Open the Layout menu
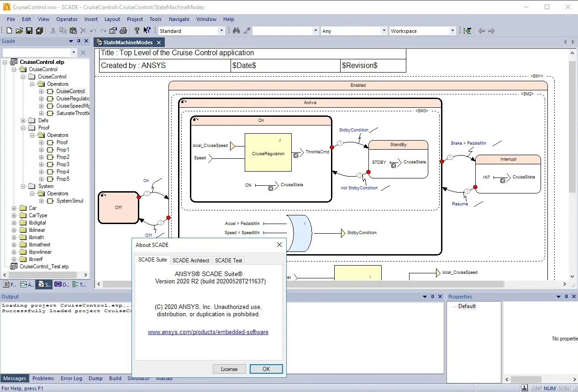 pyautogui.click(x=112, y=19)
